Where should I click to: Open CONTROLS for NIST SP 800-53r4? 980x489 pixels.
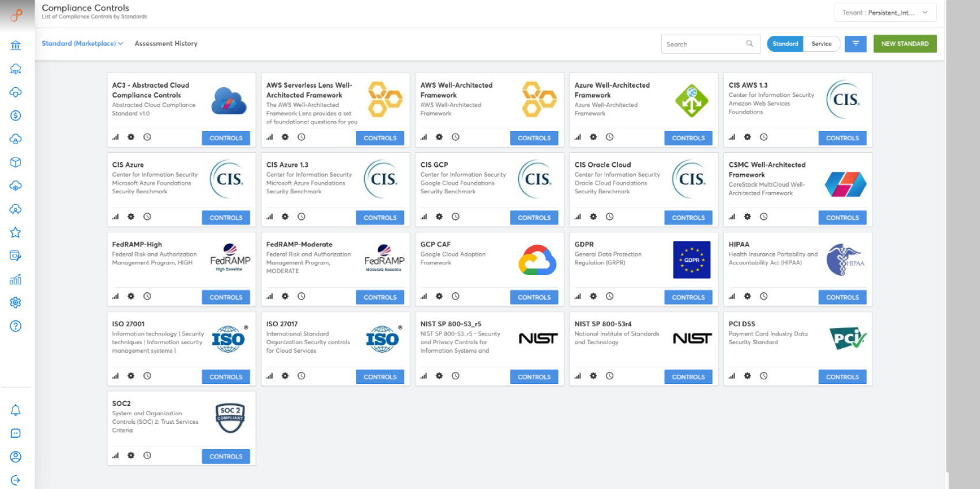688,377
